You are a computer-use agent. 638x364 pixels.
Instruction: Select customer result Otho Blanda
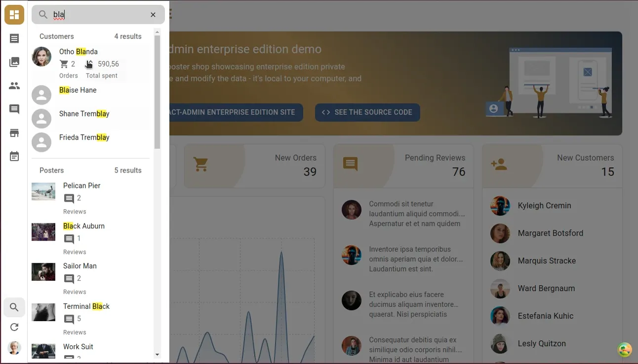coord(79,52)
